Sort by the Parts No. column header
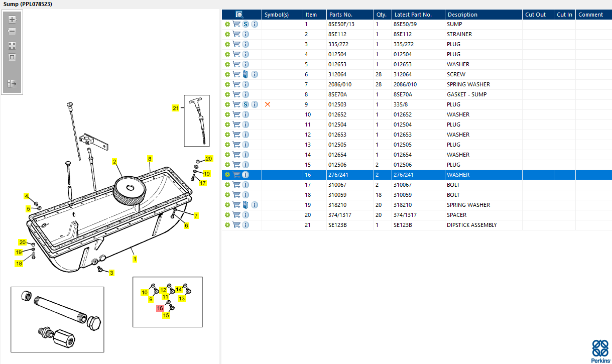Image resolution: width=612 pixels, height=364 pixels. 340,15
